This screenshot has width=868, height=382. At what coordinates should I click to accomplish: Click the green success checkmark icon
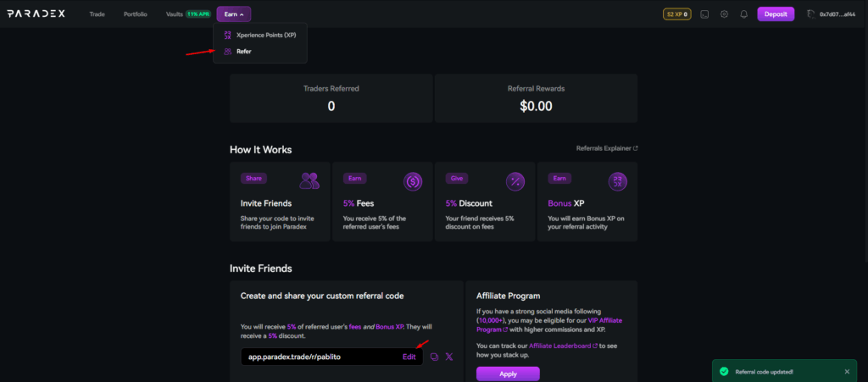[723, 372]
